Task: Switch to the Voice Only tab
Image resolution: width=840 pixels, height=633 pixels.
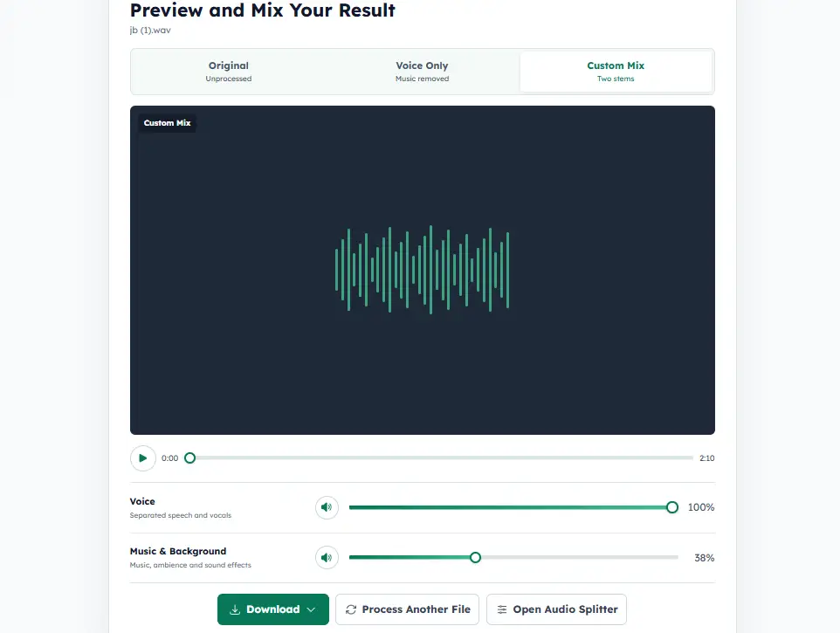Action: click(x=422, y=72)
